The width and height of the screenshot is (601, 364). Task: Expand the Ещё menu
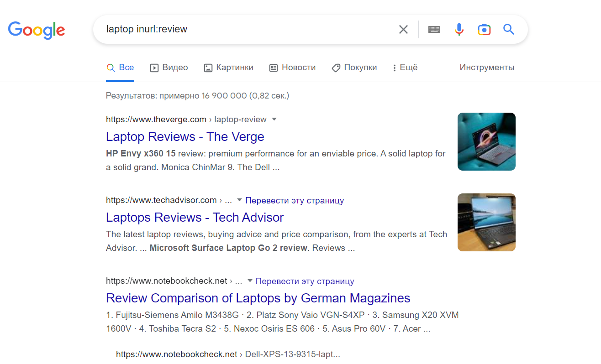tap(405, 68)
